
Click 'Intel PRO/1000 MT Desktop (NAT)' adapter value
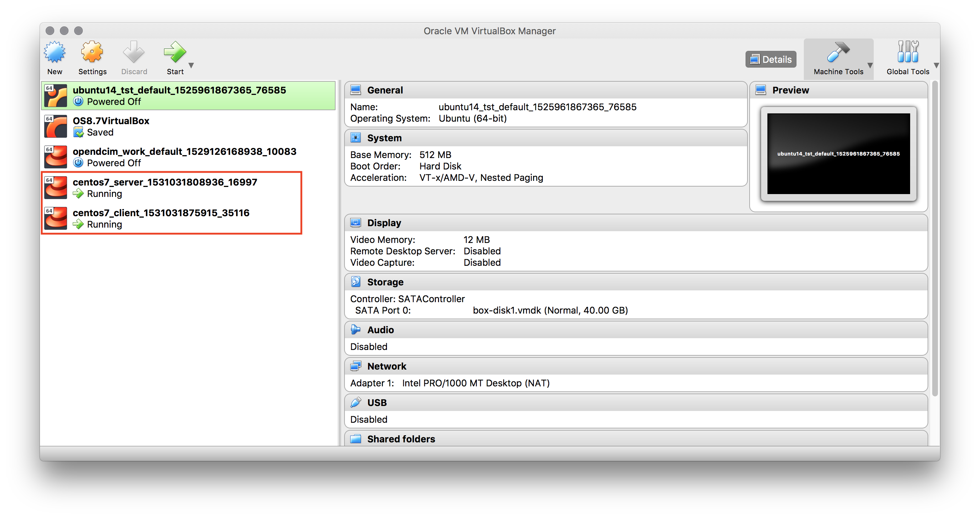pos(475,383)
